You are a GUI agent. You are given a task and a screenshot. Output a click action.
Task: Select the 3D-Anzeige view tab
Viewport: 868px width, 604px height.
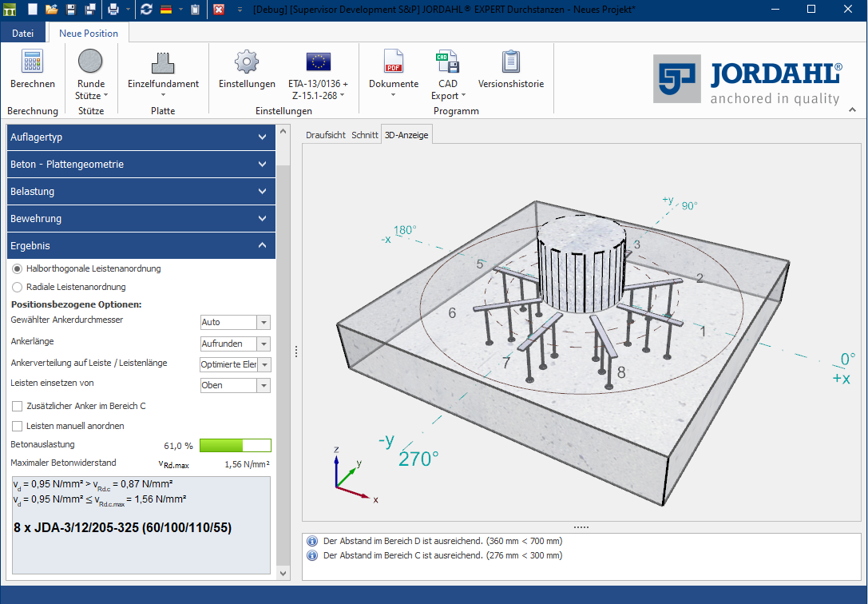coord(406,135)
